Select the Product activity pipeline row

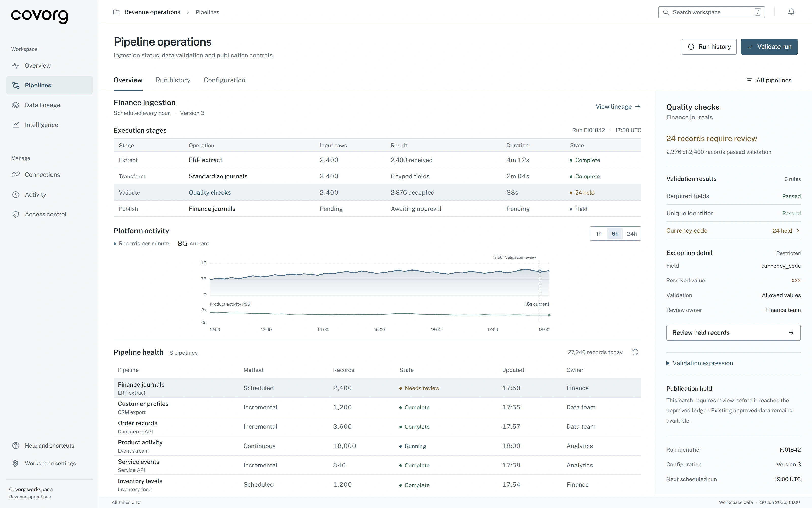click(377, 446)
